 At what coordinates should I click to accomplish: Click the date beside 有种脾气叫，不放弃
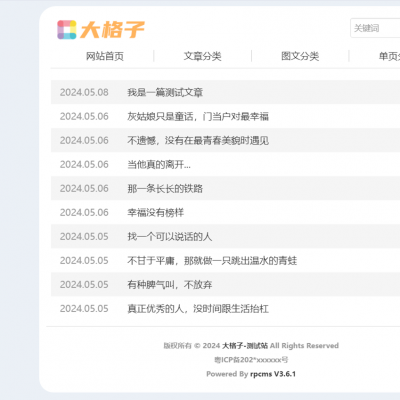pyautogui.click(x=84, y=284)
